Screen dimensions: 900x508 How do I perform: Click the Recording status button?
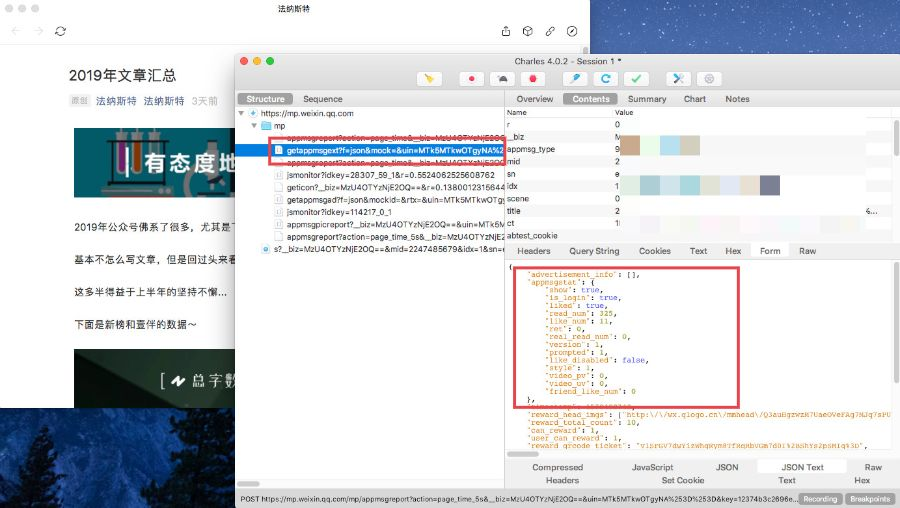coord(820,499)
